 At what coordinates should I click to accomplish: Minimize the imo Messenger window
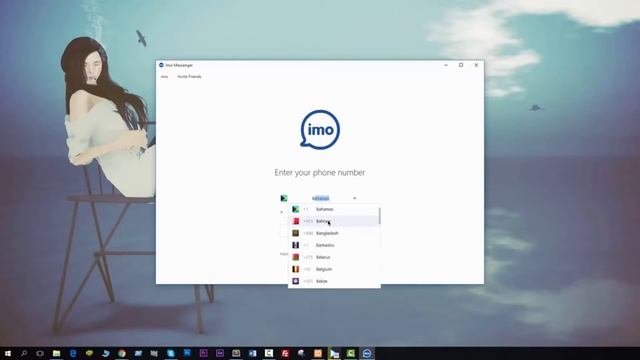pos(446,65)
